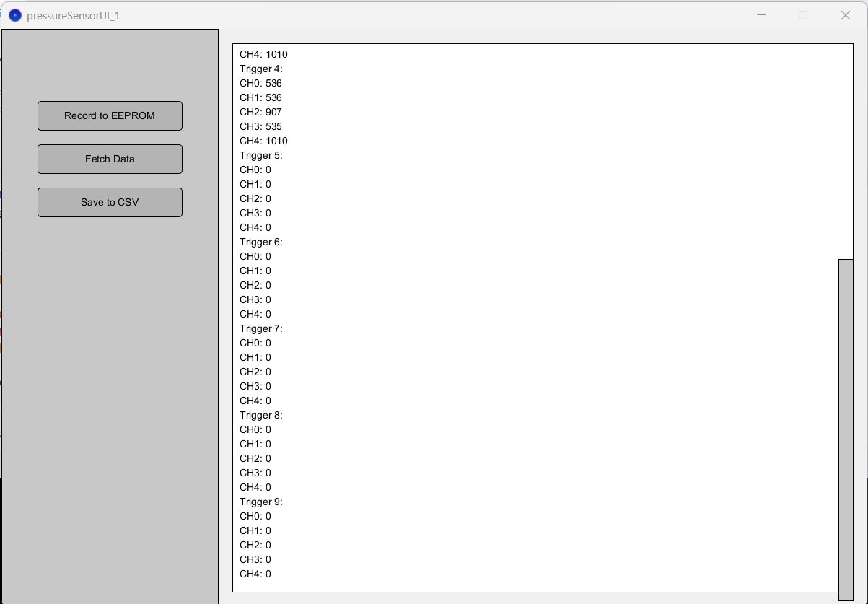Click the Save to CSV button

click(x=110, y=202)
